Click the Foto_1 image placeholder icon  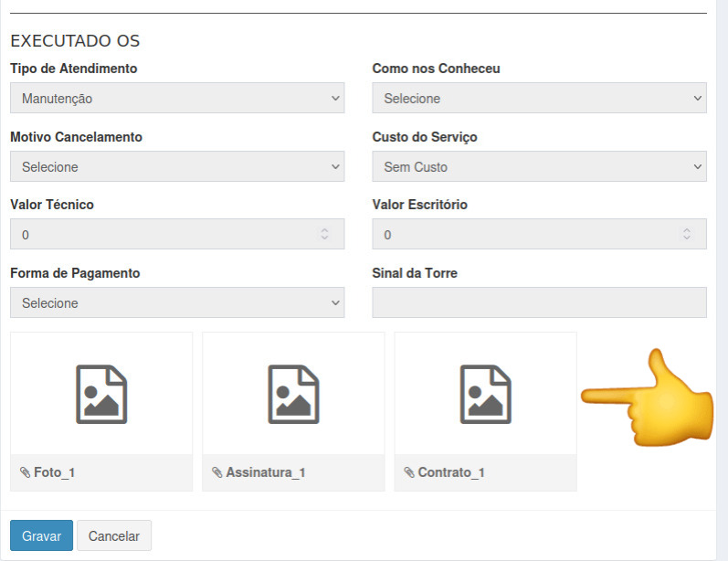point(101,395)
